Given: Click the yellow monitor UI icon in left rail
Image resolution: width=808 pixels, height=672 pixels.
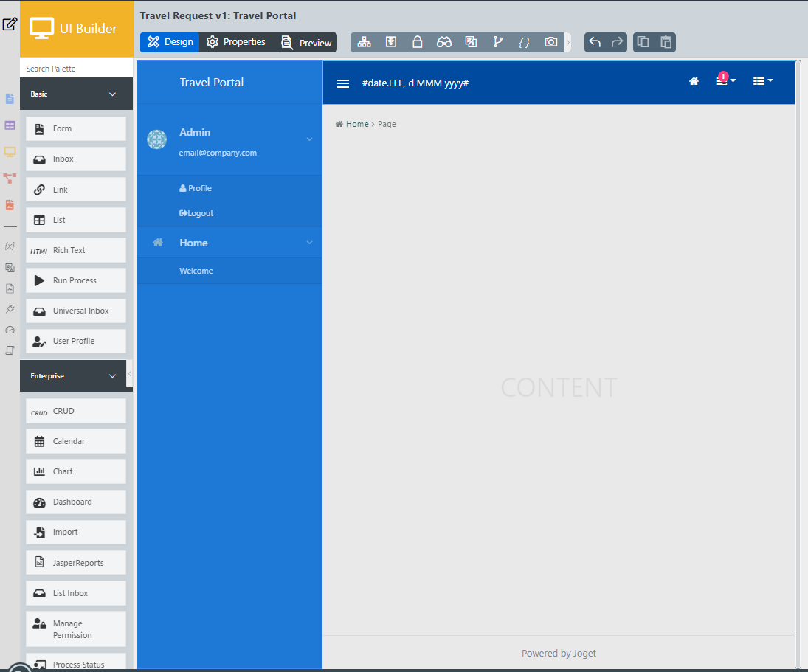Looking at the screenshot, I should tap(10, 152).
